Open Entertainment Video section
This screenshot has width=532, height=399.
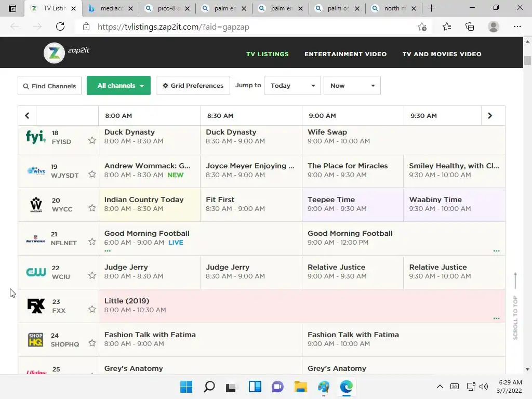click(x=345, y=54)
